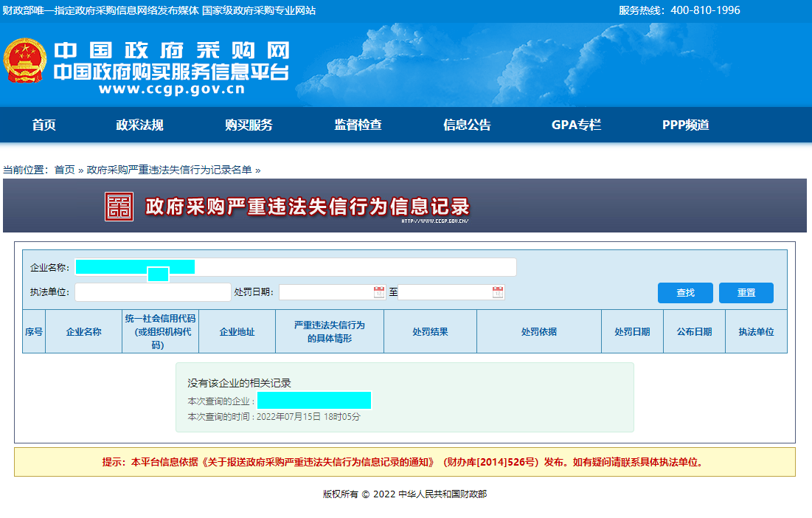Focus the 处罚日期 end date field

[451, 292]
